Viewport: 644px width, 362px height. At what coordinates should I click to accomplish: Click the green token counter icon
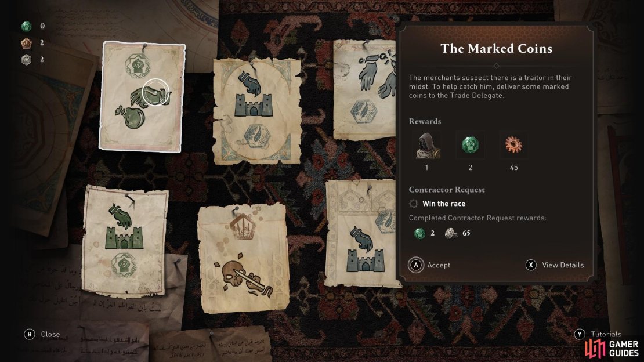click(26, 26)
